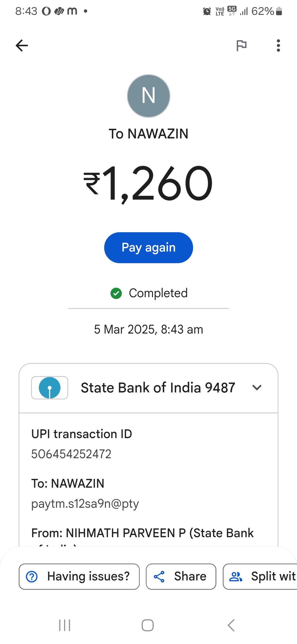This screenshot has width=297, height=644.
Task: Tap the back arrow at top
Action: [x=22, y=46]
